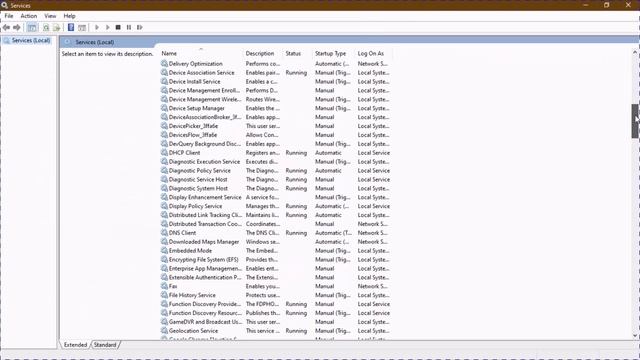Select the Function Discovery Provide... service
The width and height of the screenshot is (640, 360).
pos(276,304)
